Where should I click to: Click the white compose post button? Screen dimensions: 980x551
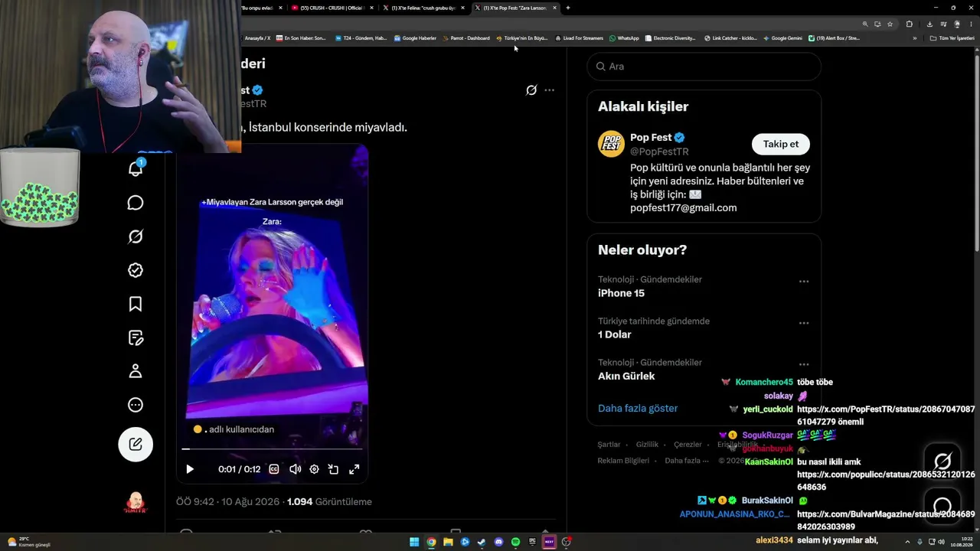tap(136, 444)
